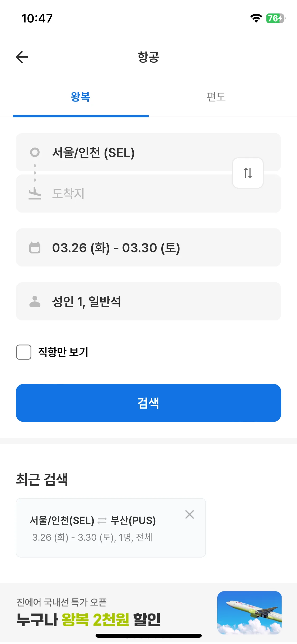Tap the Wi-Fi status icon
Screen dimensions: 297x644
(x=256, y=18)
